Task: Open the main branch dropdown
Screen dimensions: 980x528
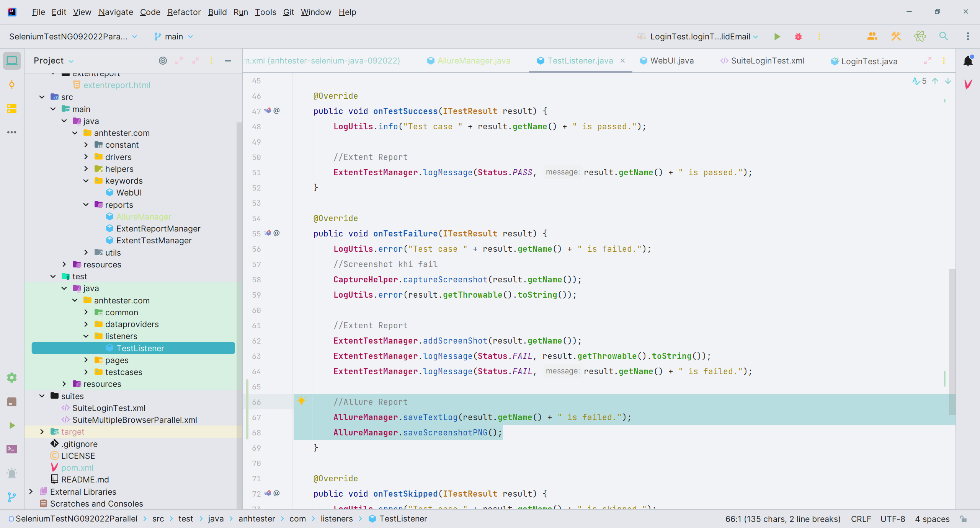Action: click(x=174, y=37)
